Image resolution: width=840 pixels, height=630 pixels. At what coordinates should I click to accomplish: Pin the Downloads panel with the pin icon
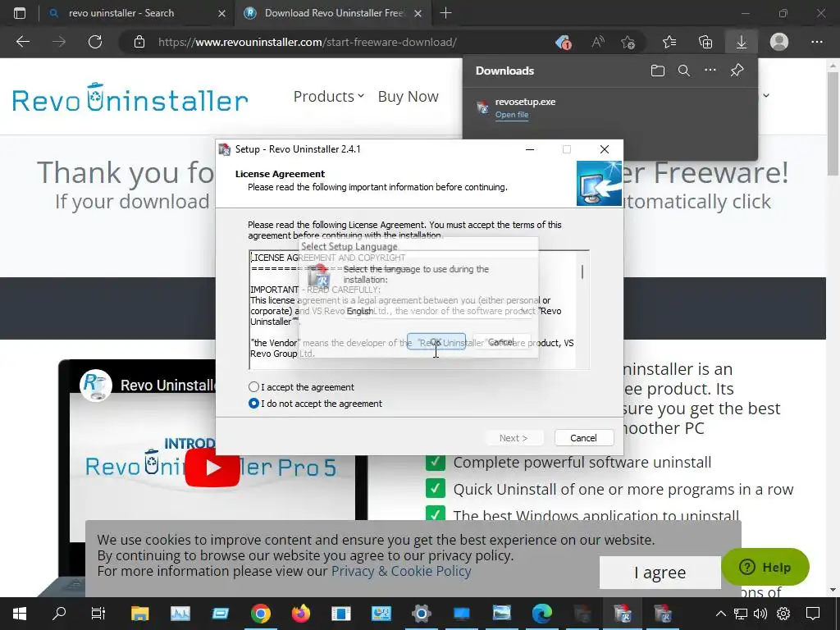(737, 71)
